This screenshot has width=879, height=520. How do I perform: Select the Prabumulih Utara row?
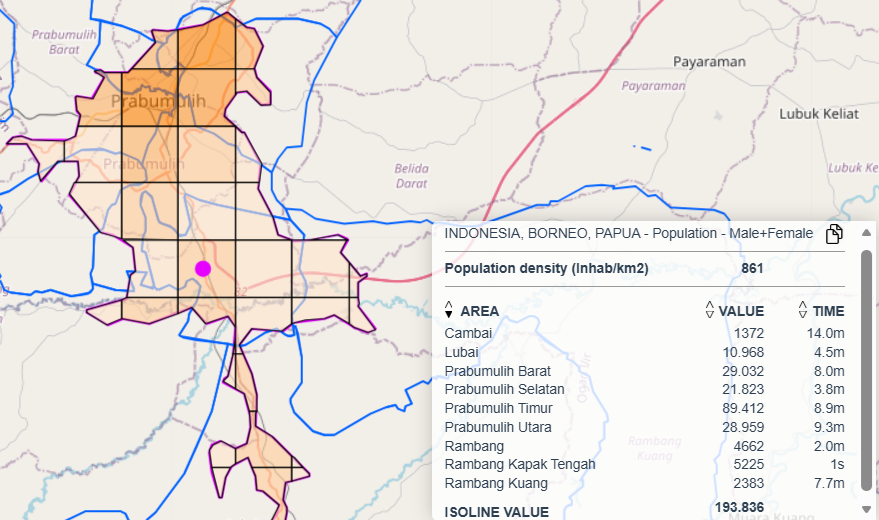pos(644,428)
